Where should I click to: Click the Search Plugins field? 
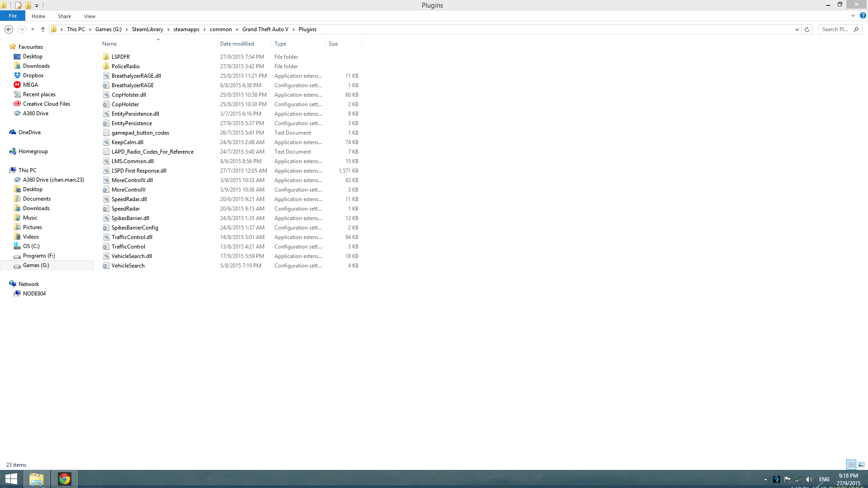coord(835,29)
